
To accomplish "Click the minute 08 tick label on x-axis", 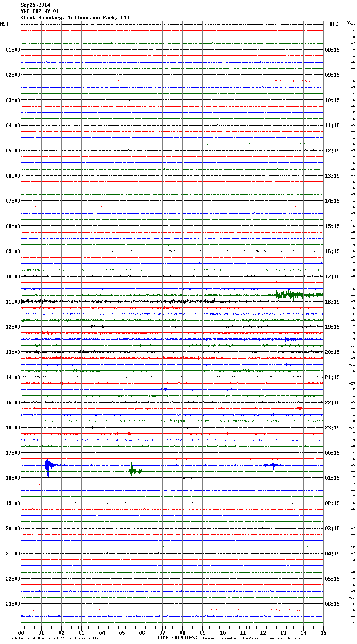I will tap(182, 633).
